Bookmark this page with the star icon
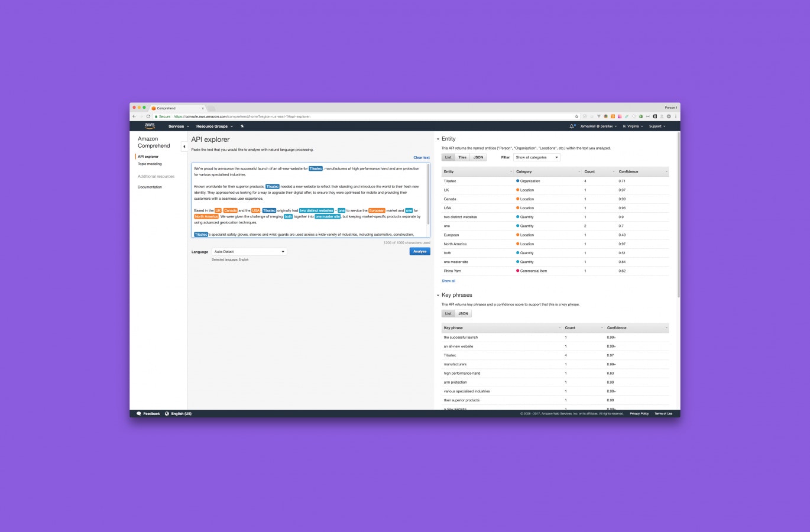Viewport: 810px width, 532px height. pyautogui.click(x=576, y=116)
